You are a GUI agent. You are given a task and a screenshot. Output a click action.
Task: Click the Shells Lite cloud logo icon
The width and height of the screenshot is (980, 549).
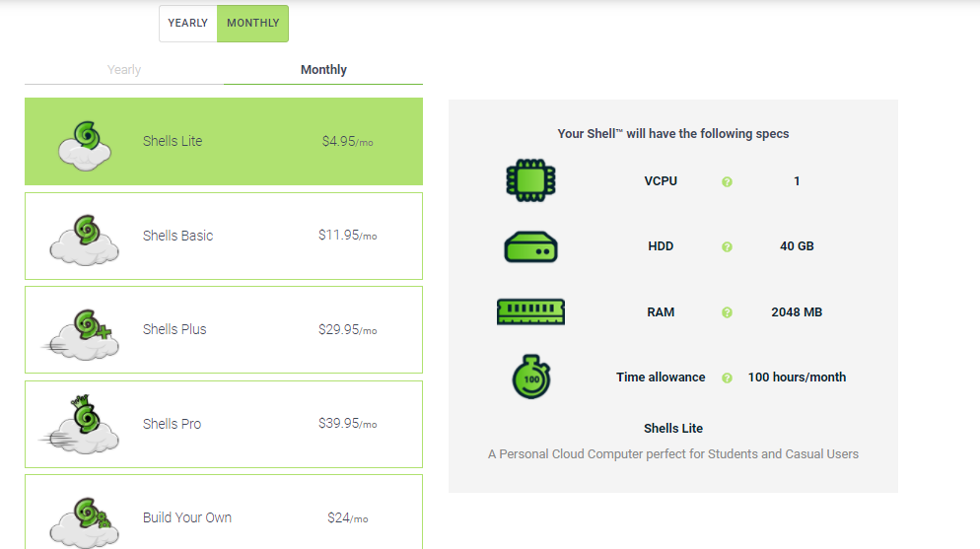(x=85, y=143)
